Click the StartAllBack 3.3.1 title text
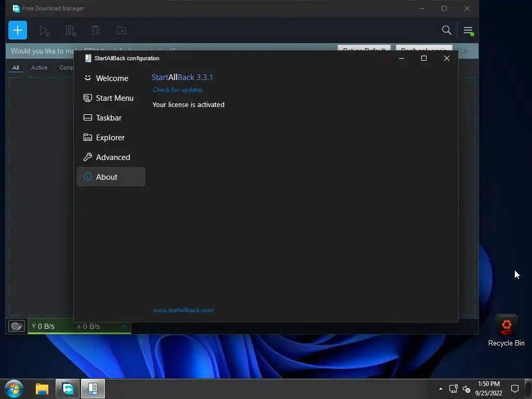Image resolution: width=532 pixels, height=399 pixels. click(x=182, y=77)
